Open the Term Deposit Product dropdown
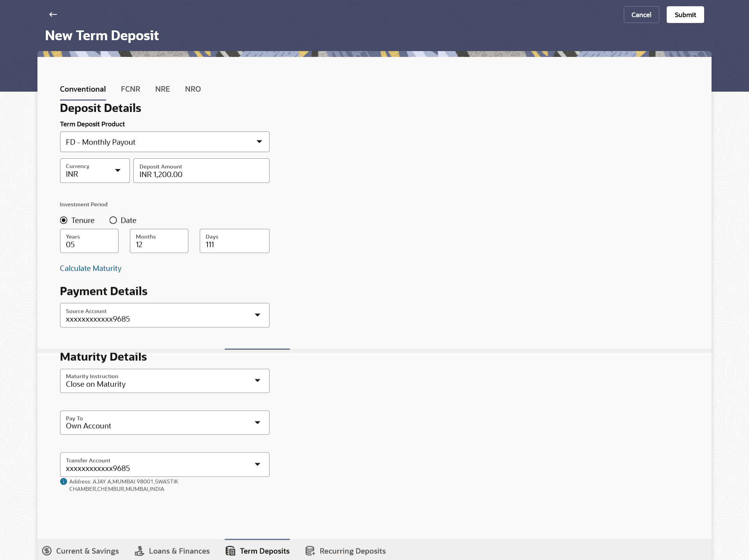The width and height of the screenshot is (749, 560). pyautogui.click(x=165, y=142)
